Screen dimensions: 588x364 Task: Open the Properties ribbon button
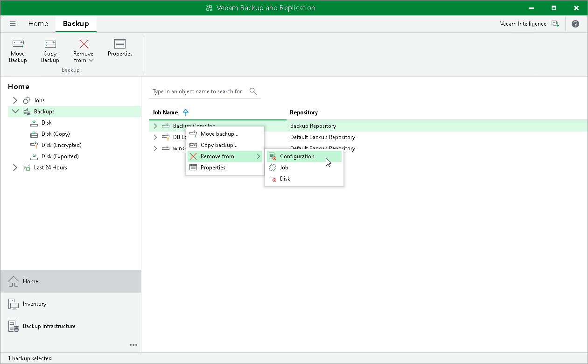tap(120, 48)
